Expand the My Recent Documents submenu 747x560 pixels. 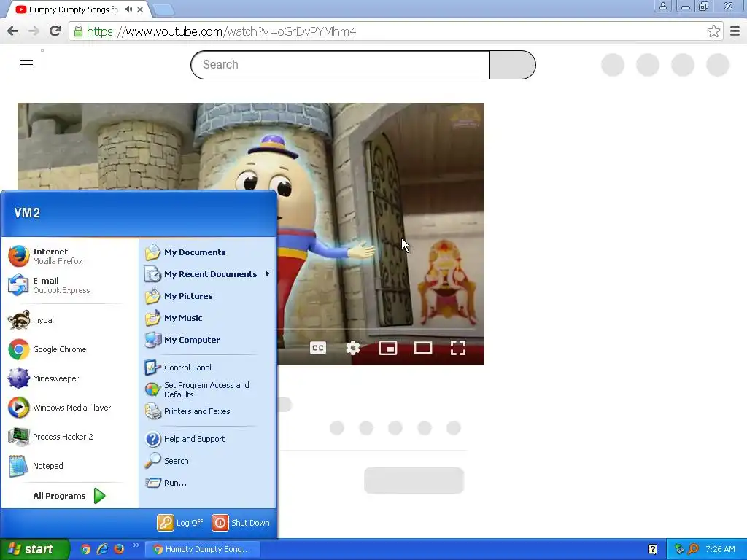tap(208, 274)
